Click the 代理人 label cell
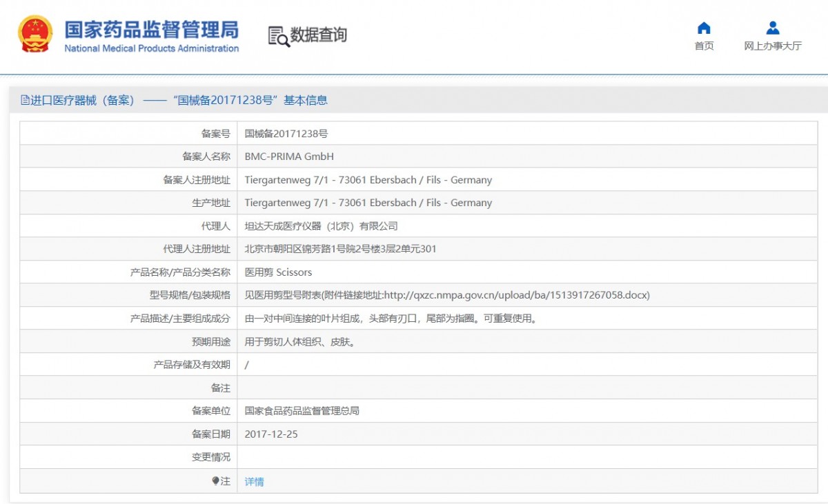 [x=128, y=226]
